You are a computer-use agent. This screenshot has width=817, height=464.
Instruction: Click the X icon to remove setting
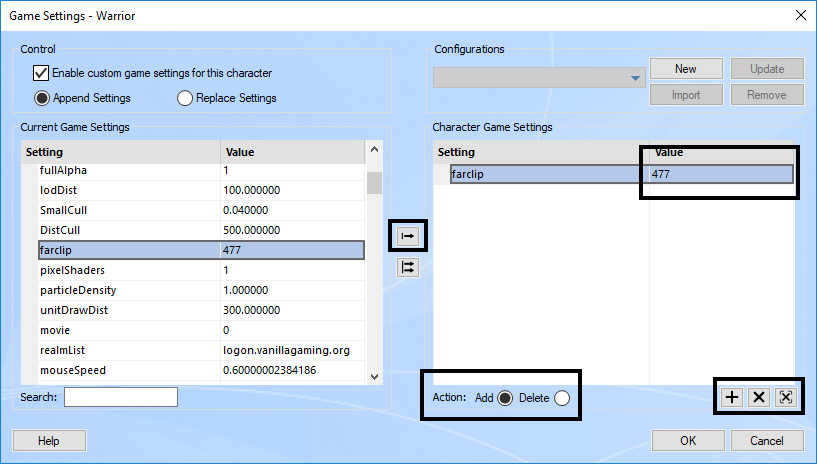pos(759,398)
